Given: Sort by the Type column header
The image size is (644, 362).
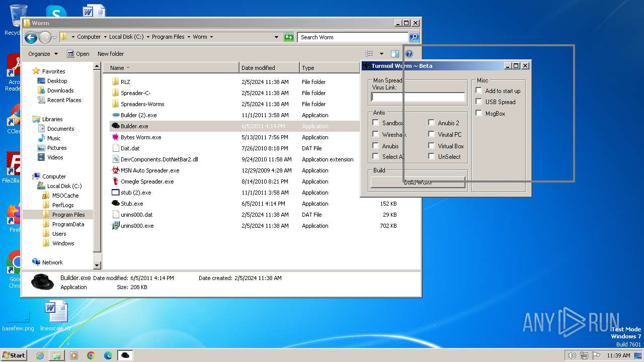Looking at the screenshot, I should (330, 68).
